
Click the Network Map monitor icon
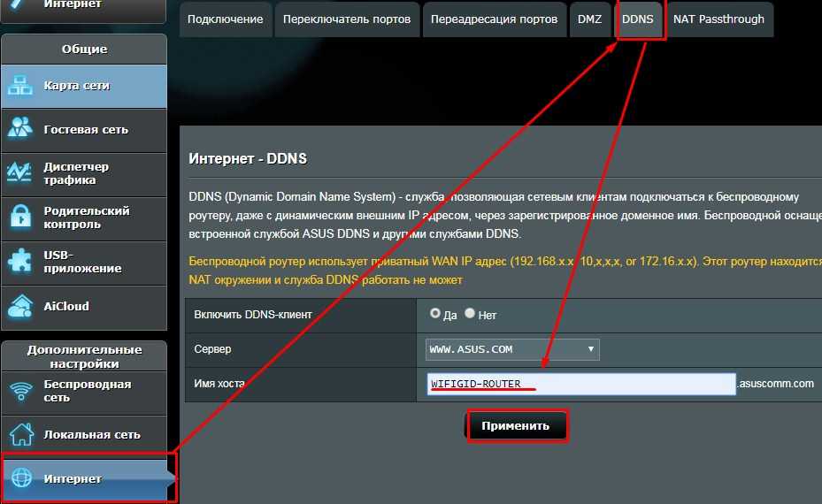(x=20, y=86)
